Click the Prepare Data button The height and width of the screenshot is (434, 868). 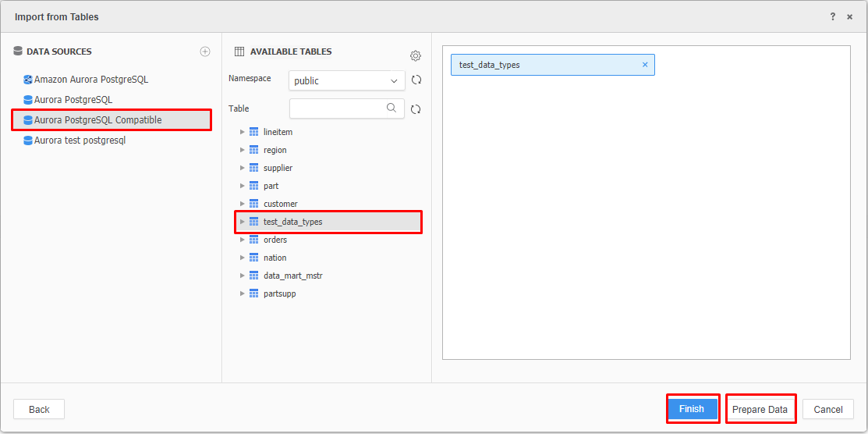pos(760,410)
